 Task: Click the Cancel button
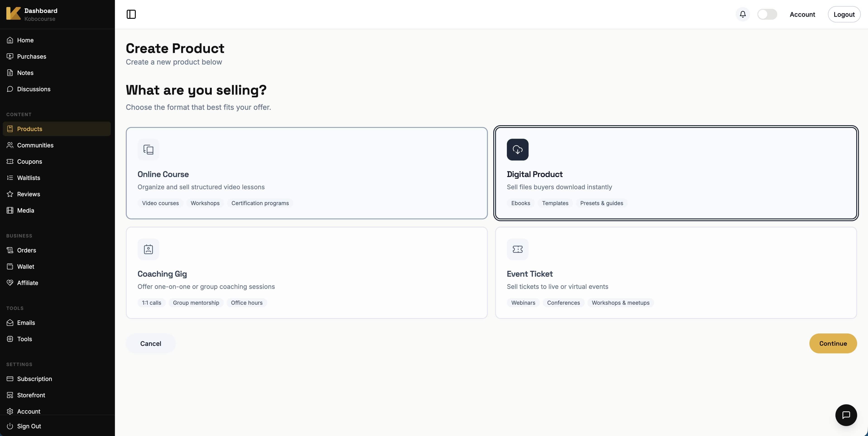[x=151, y=343]
